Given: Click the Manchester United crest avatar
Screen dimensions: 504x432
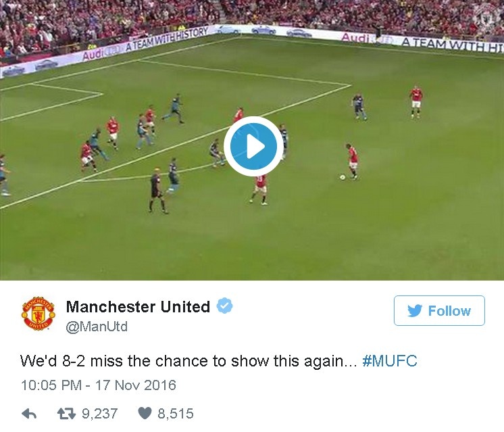Looking at the screenshot, I should coord(38,314).
